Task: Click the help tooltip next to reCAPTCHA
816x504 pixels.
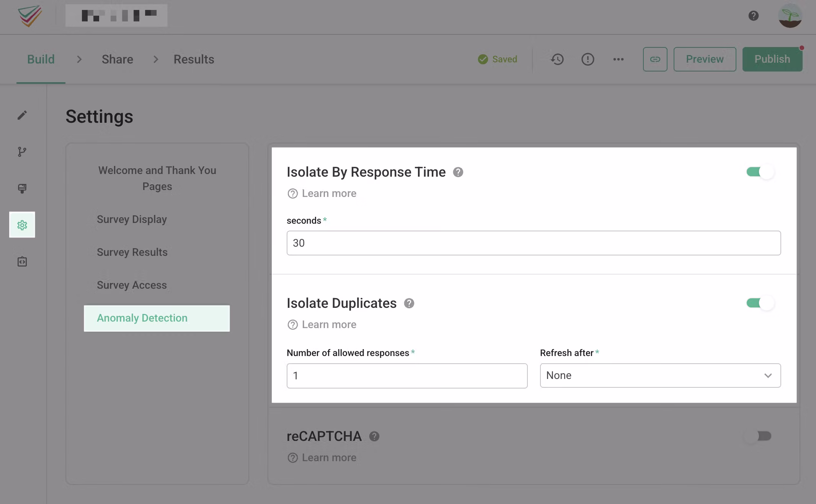Action: tap(374, 436)
